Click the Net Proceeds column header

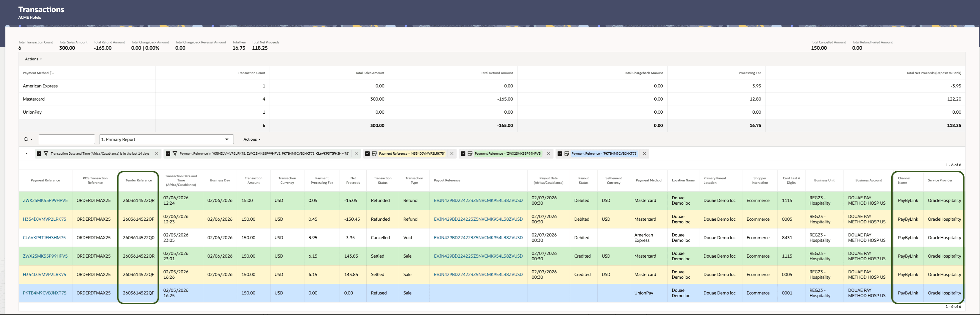(x=353, y=180)
